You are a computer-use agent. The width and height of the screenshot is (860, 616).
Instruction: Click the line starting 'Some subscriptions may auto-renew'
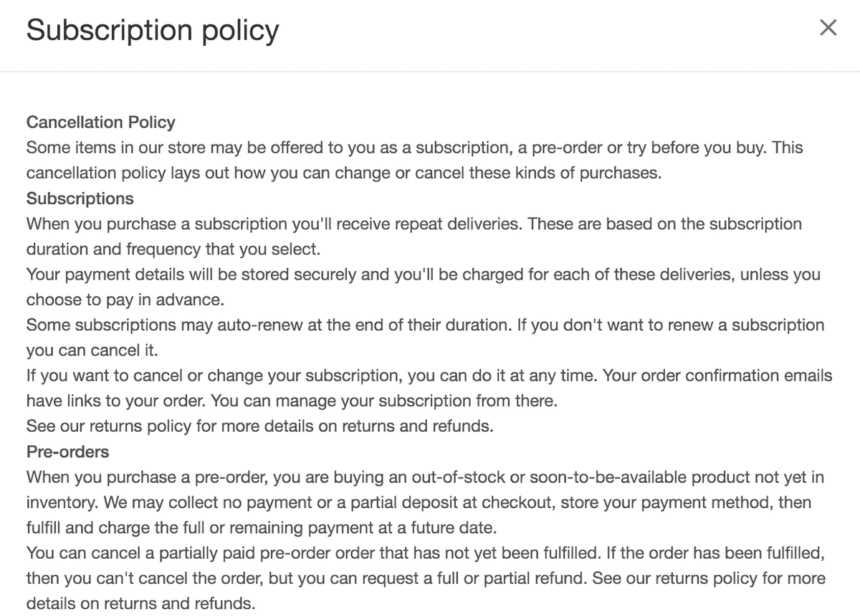(x=425, y=324)
